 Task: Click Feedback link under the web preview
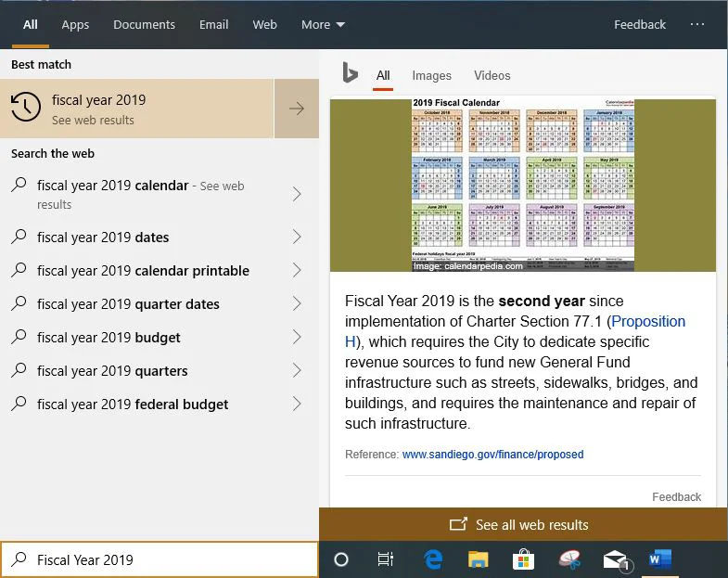click(x=676, y=496)
